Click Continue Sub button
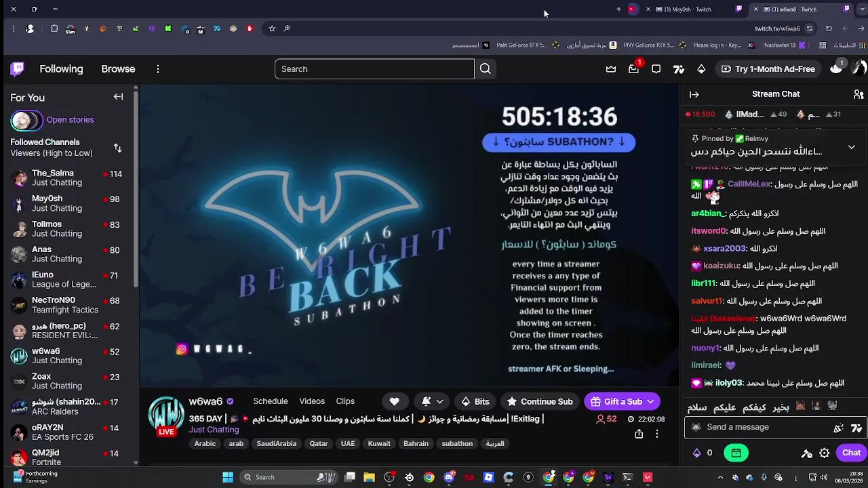Viewport: 868px width, 488px height. [540, 401]
